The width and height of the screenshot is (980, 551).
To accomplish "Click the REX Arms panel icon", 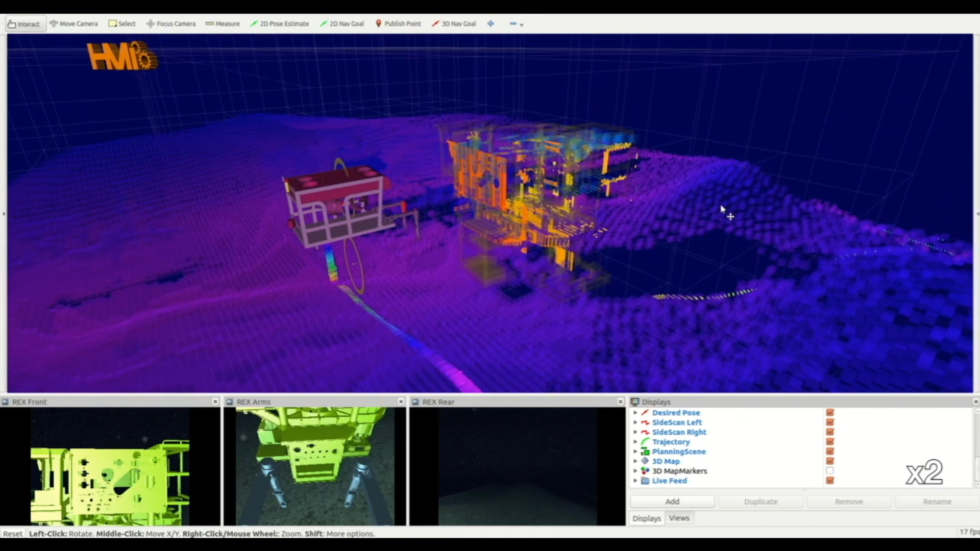I will point(230,402).
